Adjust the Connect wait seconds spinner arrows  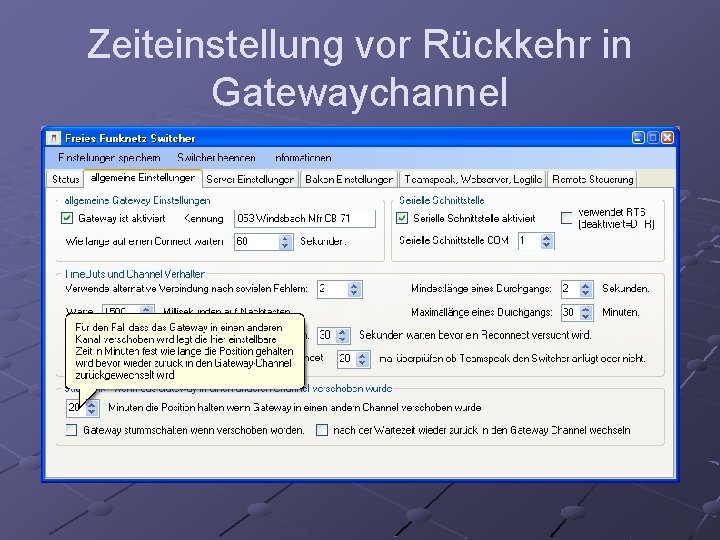coord(285,242)
